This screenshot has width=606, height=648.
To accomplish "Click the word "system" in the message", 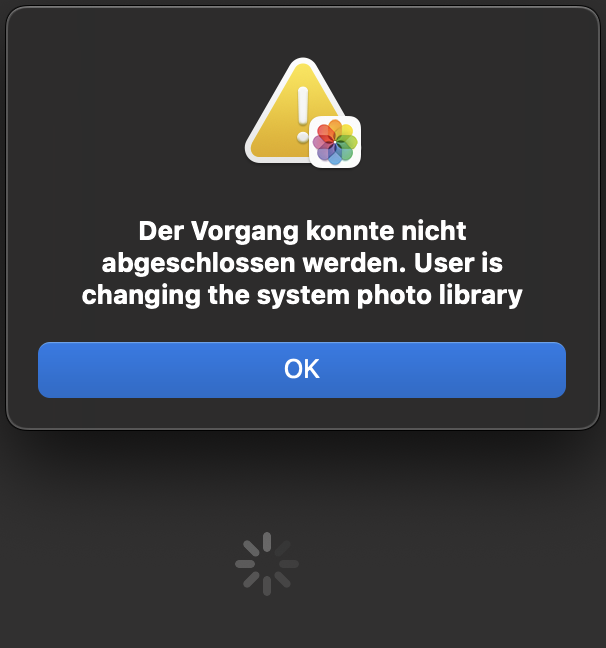I will (303, 295).
